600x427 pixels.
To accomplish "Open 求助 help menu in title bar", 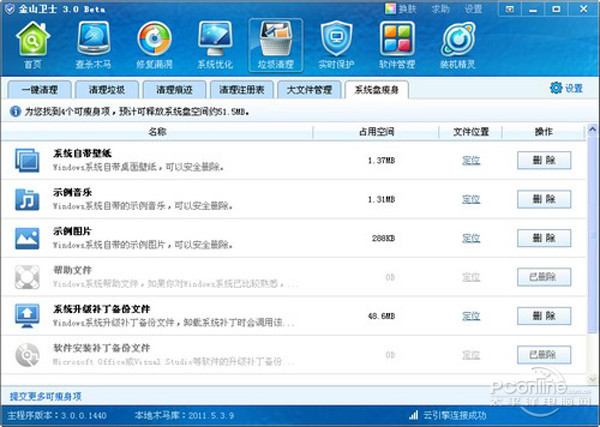I will [x=440, y=9].
